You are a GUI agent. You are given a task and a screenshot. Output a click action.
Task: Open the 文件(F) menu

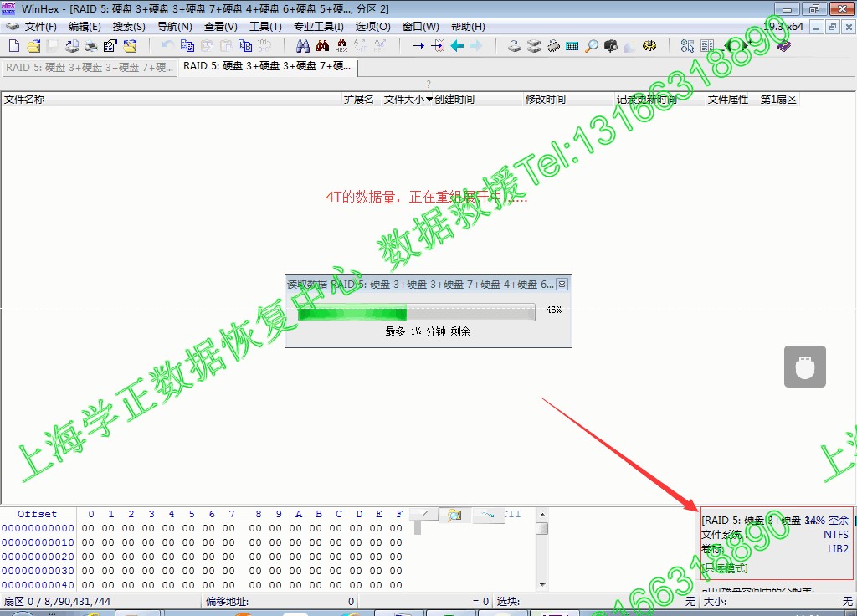tap(40, 26)
